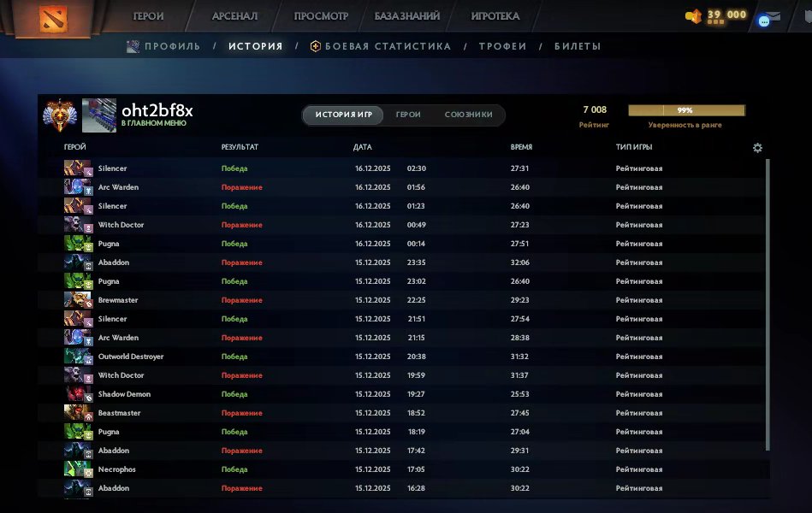Viewport: 812px width, 513px height.
Task: Sort by the Дата column header
Action: pos(362,147)
